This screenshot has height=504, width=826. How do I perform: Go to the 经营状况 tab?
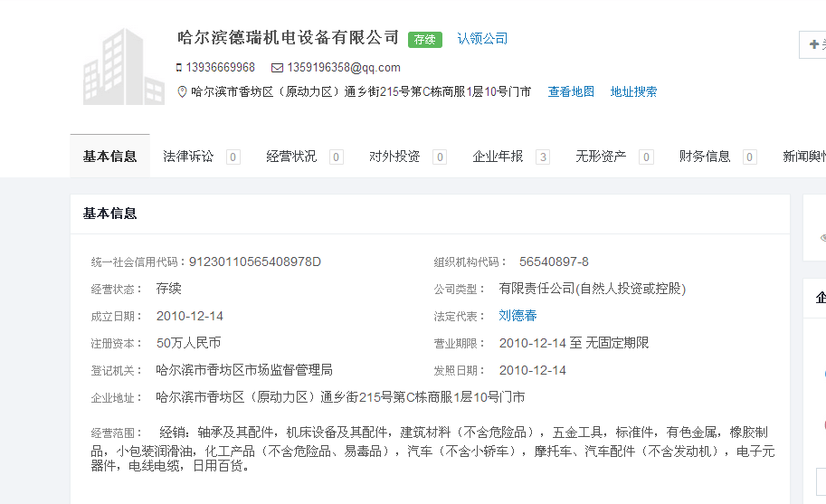(x=291, y=157)
